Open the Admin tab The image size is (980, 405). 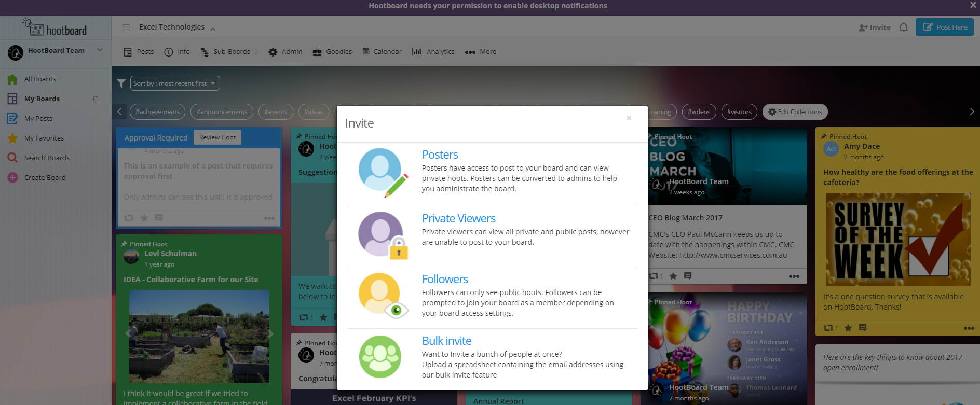coord(285,52)
